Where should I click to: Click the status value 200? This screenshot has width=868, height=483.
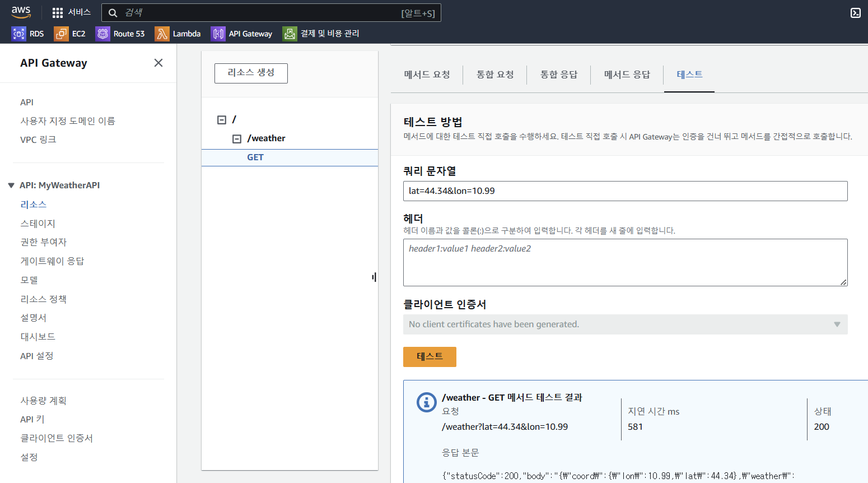822,427
